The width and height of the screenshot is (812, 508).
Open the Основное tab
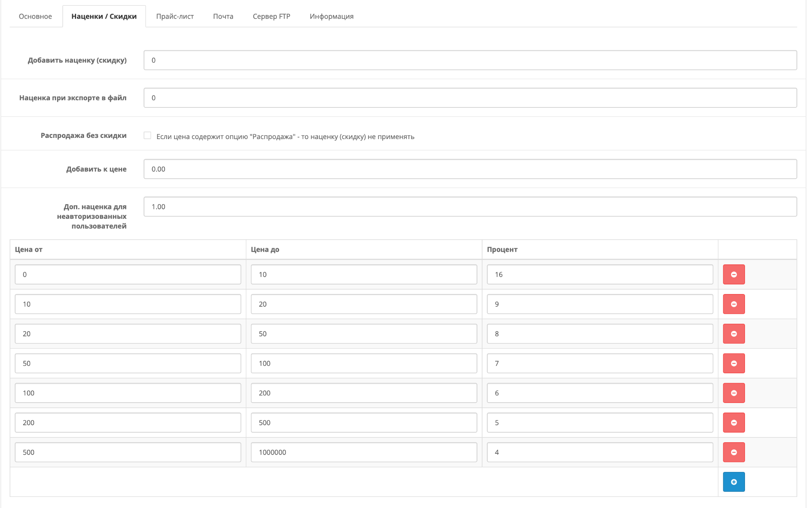35,16
